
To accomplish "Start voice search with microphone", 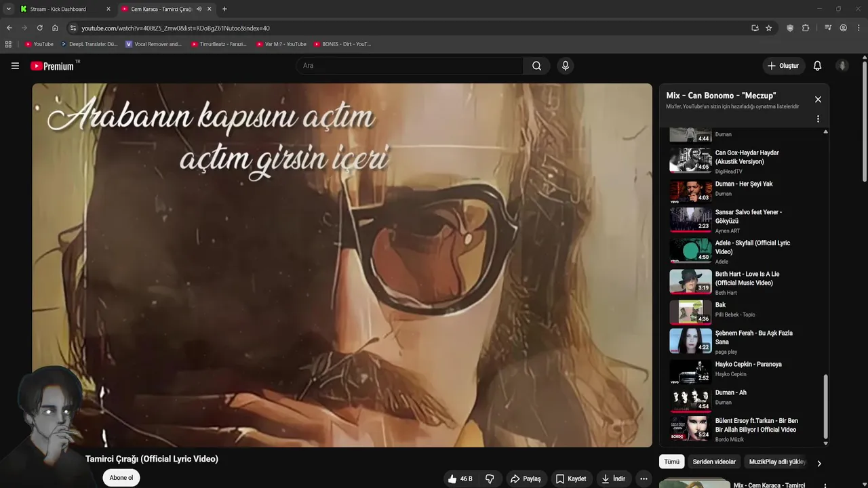I will [566, 66].
